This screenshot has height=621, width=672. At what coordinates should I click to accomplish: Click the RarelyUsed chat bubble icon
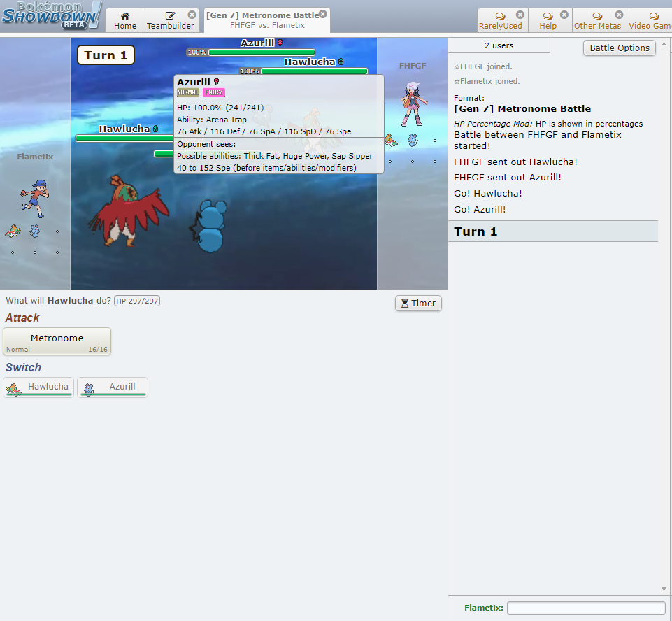(x=500, y=16)
